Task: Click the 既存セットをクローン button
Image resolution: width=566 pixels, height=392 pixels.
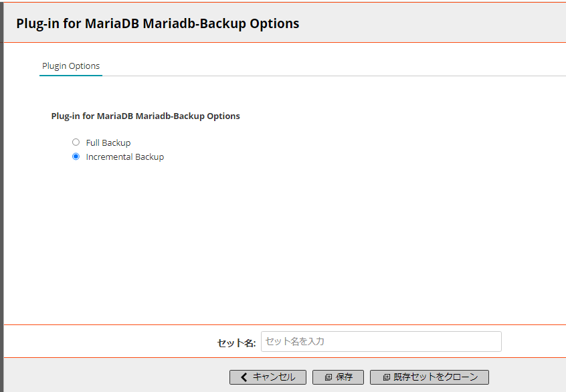Action: [x=430, y=377]
